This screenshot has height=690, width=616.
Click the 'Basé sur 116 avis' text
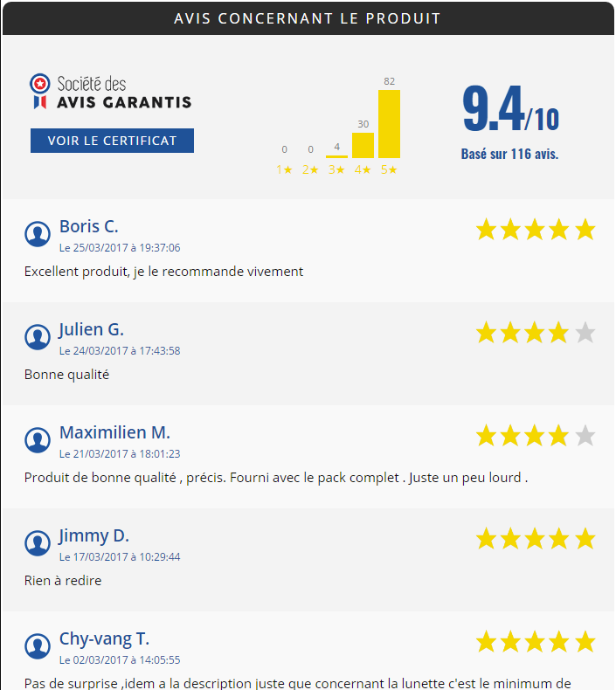click(x=509, y=155)
